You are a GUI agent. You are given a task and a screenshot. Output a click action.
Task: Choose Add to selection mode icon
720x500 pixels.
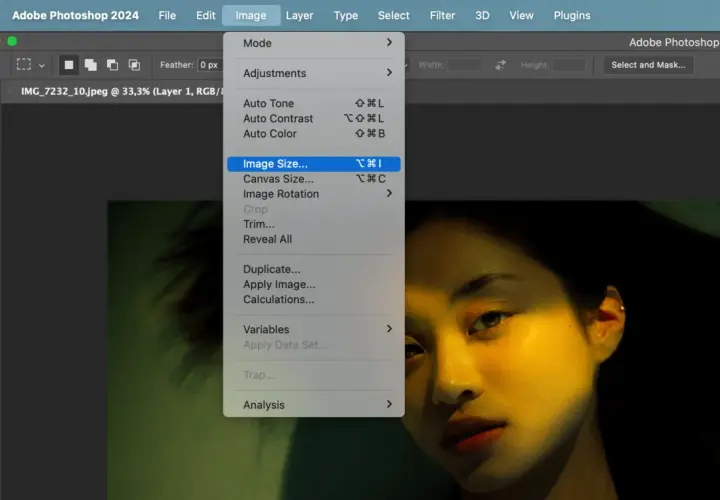pyautogui.click(x=90, y=65)
